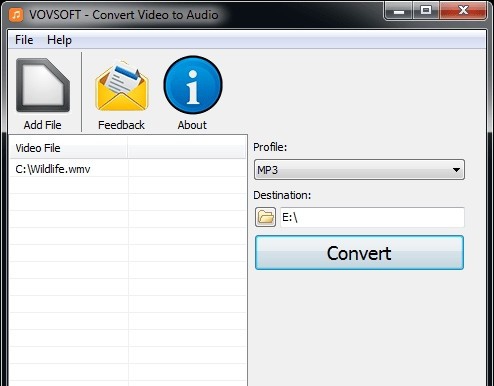Open the File menu
This screenshot has height=386, width=494.
(x=24, y=40)
